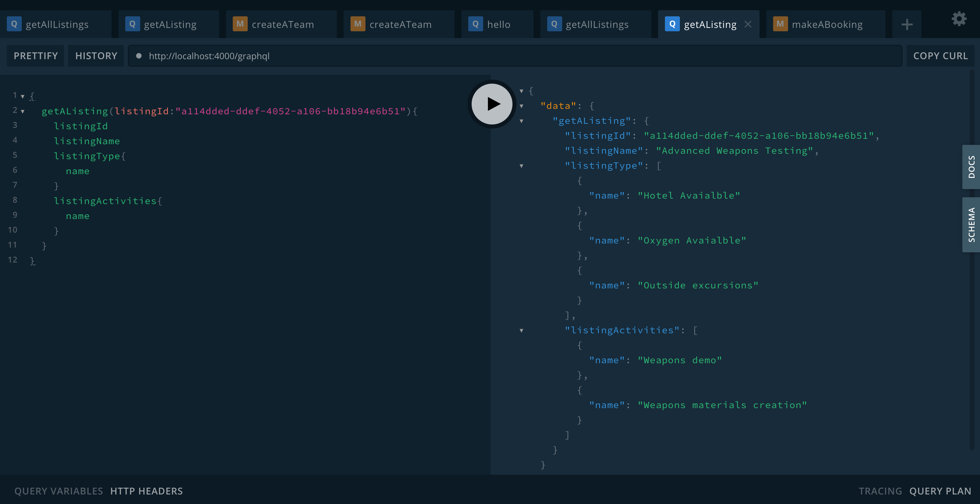Click "Oxygen Avaialble" value in response
The image size is (980, 504).
pyautogui.click(x=692, y=240)
